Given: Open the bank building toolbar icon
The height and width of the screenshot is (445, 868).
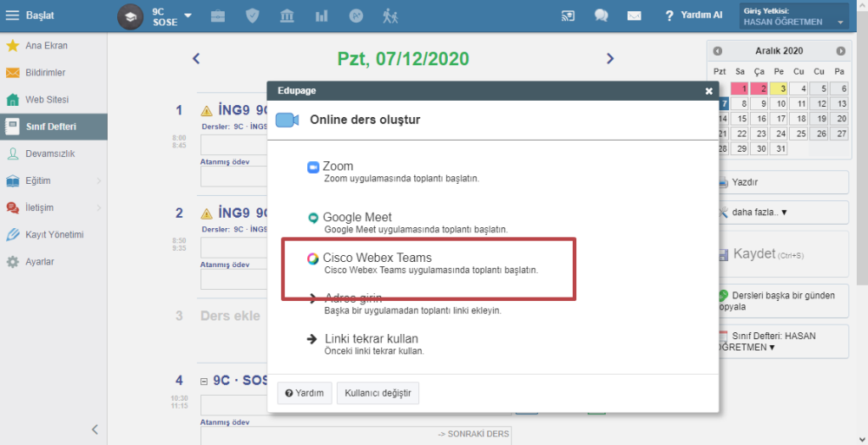Looking at the screenshot, I should (x=286, y=16).
